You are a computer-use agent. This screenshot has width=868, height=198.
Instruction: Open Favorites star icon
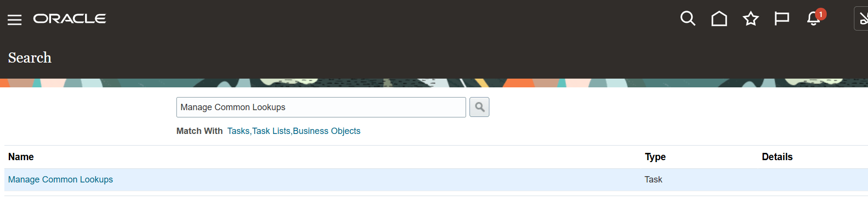[x=751, y=18]
